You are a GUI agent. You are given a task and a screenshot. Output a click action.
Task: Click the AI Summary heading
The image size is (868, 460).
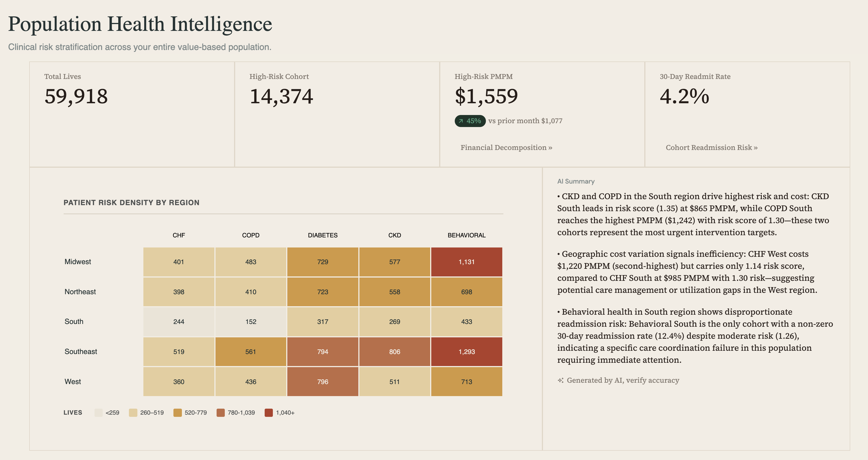click(576, 181)
